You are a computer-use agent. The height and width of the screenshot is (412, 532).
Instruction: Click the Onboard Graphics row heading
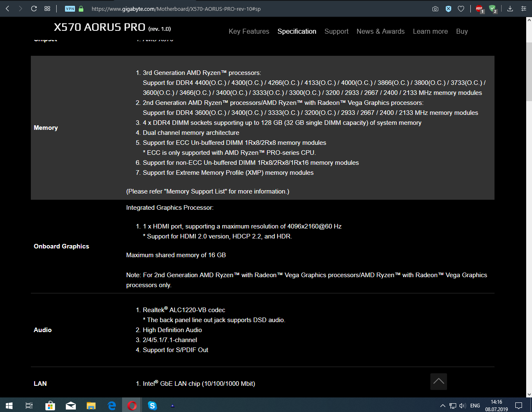61,246
